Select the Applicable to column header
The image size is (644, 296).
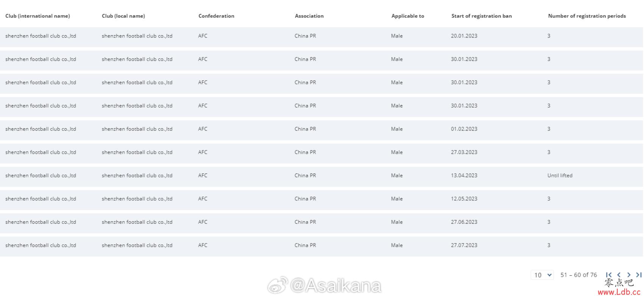tap(408, 16)
